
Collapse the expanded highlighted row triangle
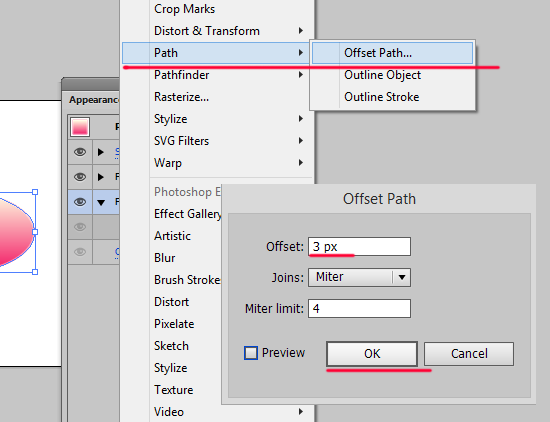101,202
